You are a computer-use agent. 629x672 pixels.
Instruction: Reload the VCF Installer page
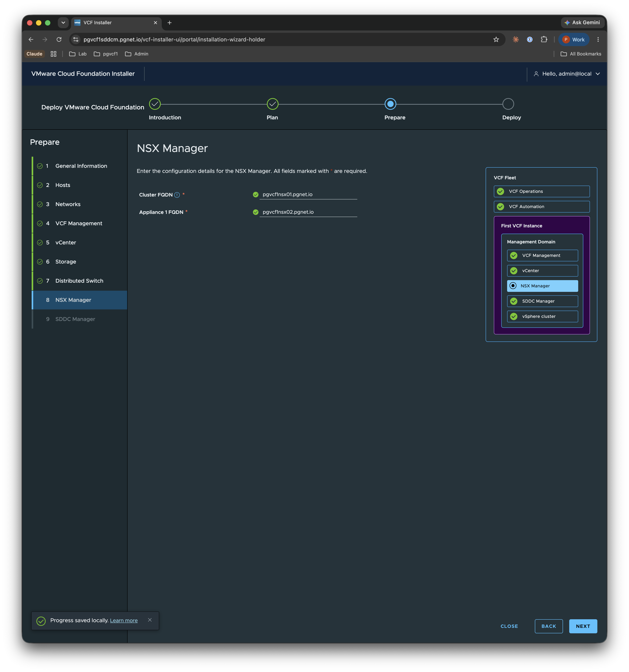point(59,39)
